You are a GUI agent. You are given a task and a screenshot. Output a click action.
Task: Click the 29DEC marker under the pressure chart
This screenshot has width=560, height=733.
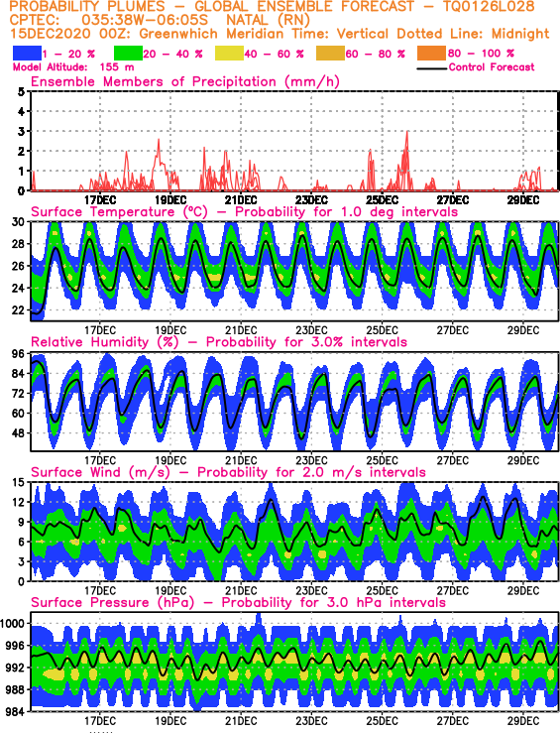523,721
